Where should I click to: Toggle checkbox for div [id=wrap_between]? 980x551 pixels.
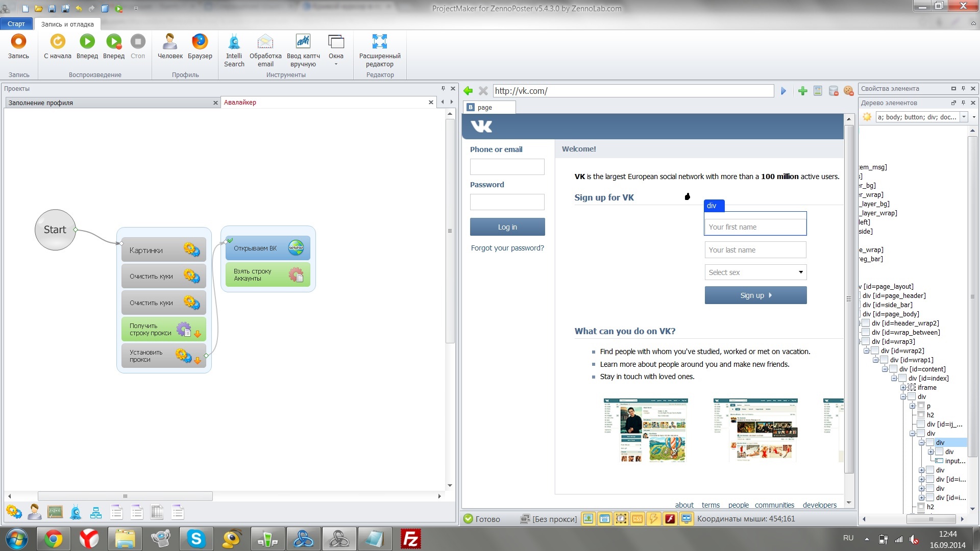coord(866,332)
